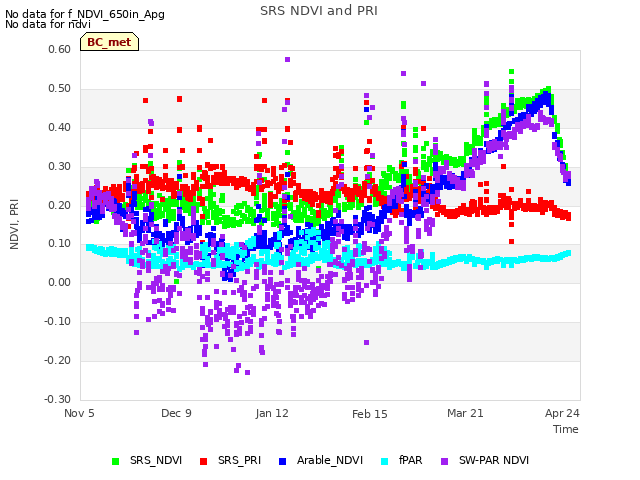Click the y-axis label NDVI, PRI

pyautogui.click(x=14, y=224)
